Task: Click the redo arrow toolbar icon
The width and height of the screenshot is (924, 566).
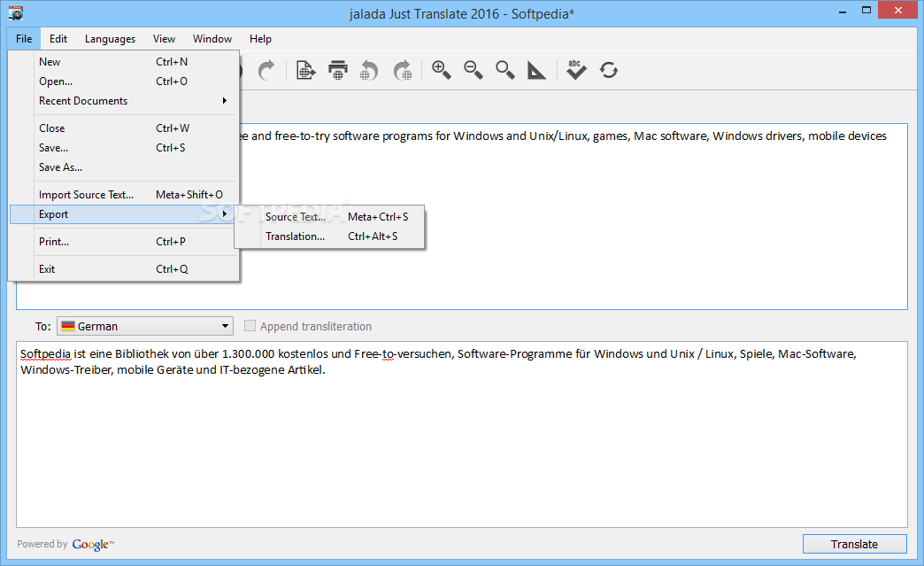Action: coord(266,71)
